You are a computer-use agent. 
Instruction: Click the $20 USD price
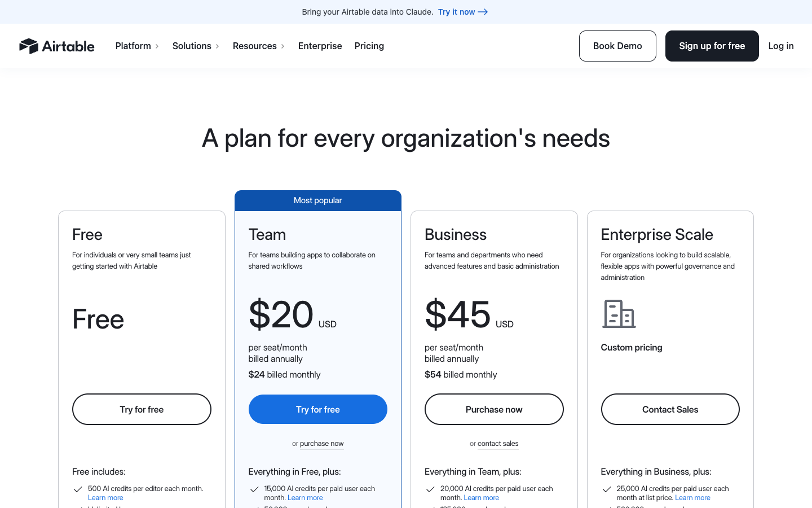pos(292,315)
